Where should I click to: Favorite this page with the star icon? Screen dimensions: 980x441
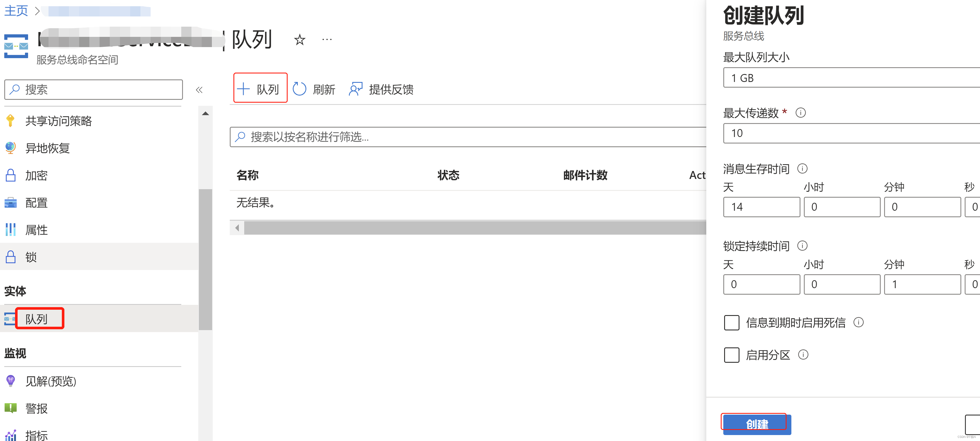300,40
